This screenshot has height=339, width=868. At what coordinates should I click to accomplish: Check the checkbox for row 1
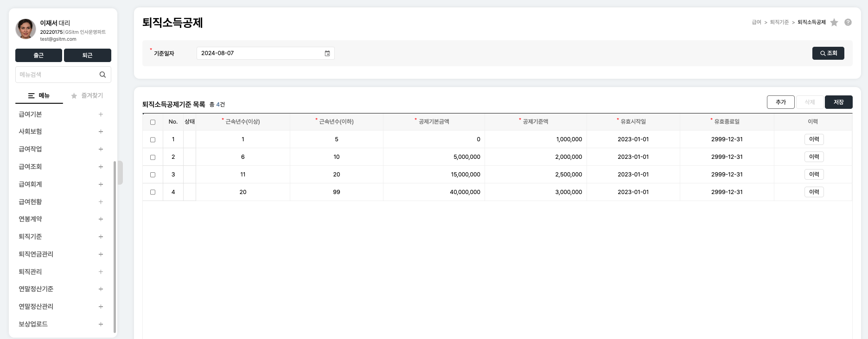tap(153, 139)
